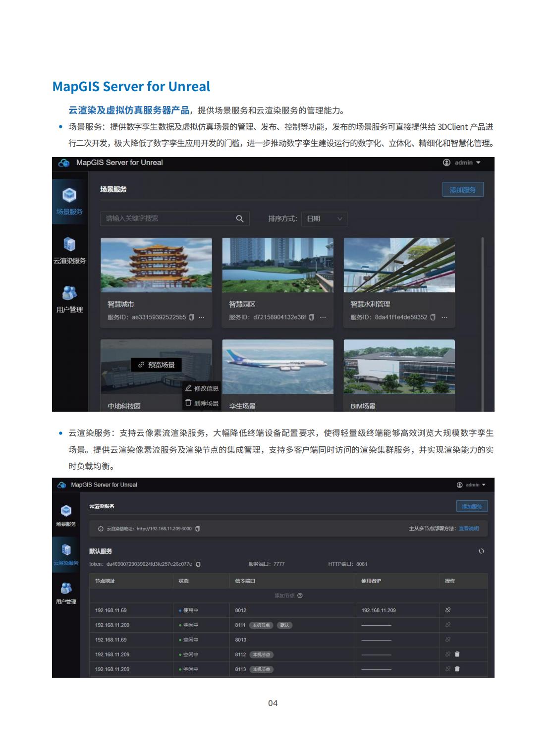Click the MapGIS cloud logo in the upper screenshot
Viewport: 554px width, 756px height.
(64, 163)
